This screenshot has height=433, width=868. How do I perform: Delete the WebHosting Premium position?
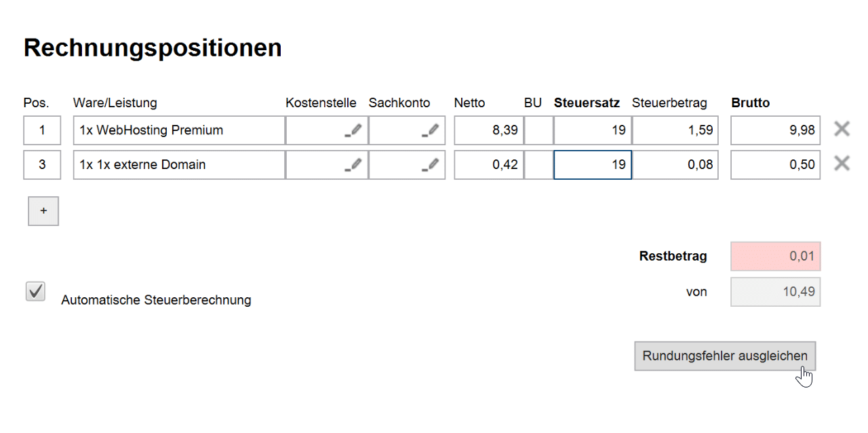tap(842, 130)
